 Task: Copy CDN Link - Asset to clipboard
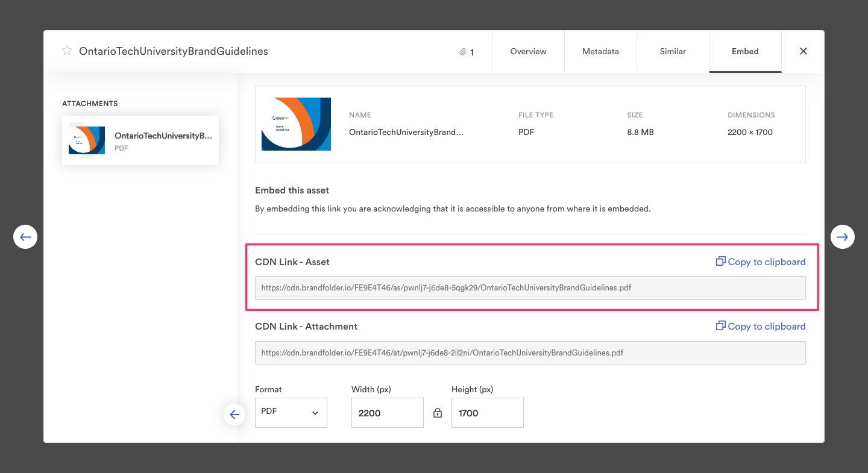[761, 262]
